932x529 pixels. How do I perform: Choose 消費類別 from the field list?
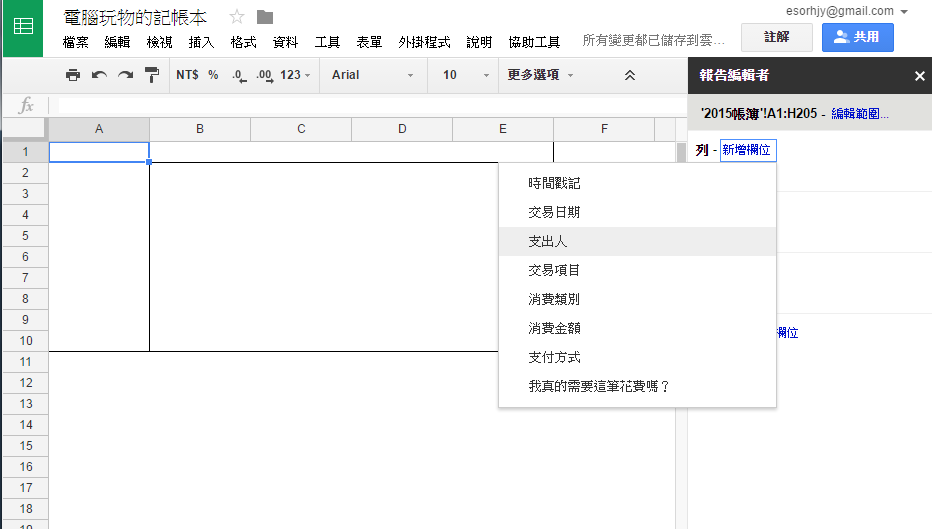tap(637, 299)
